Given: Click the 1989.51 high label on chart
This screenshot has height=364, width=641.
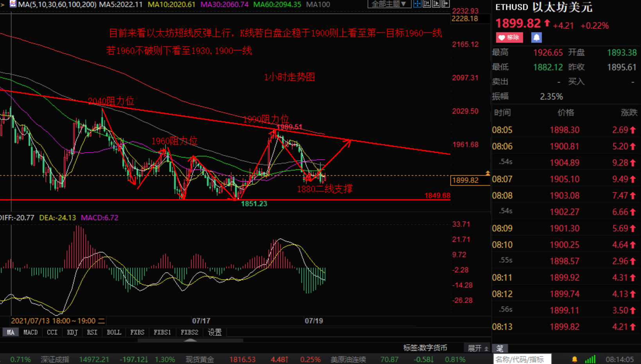Looking at the screenshot, I should pos(289,127).
